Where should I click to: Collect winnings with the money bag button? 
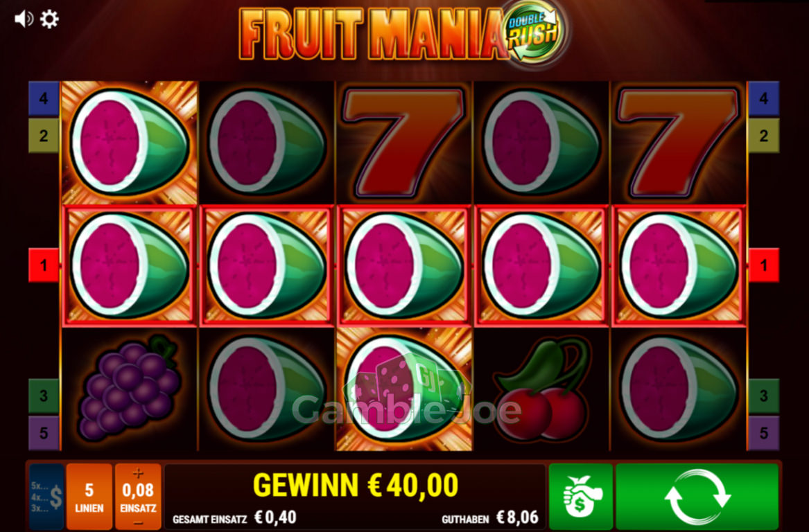(x=581, y=497)
